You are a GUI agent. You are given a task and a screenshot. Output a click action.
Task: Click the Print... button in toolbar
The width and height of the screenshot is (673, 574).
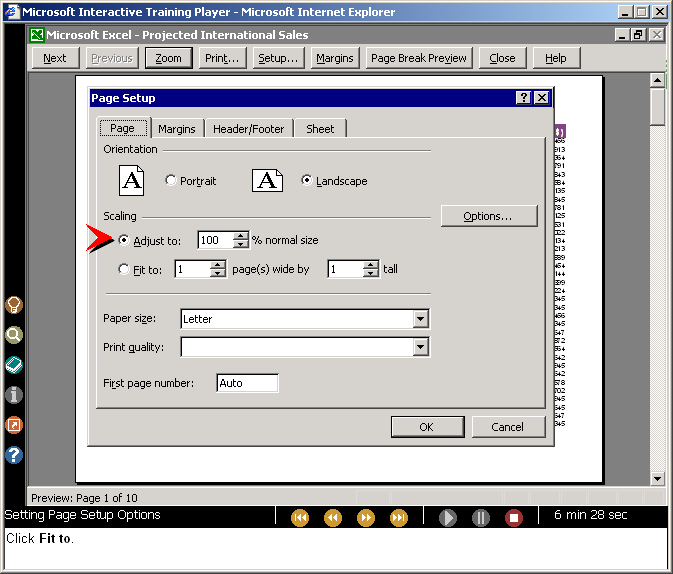pyautogui.click(x=222, y=58)
